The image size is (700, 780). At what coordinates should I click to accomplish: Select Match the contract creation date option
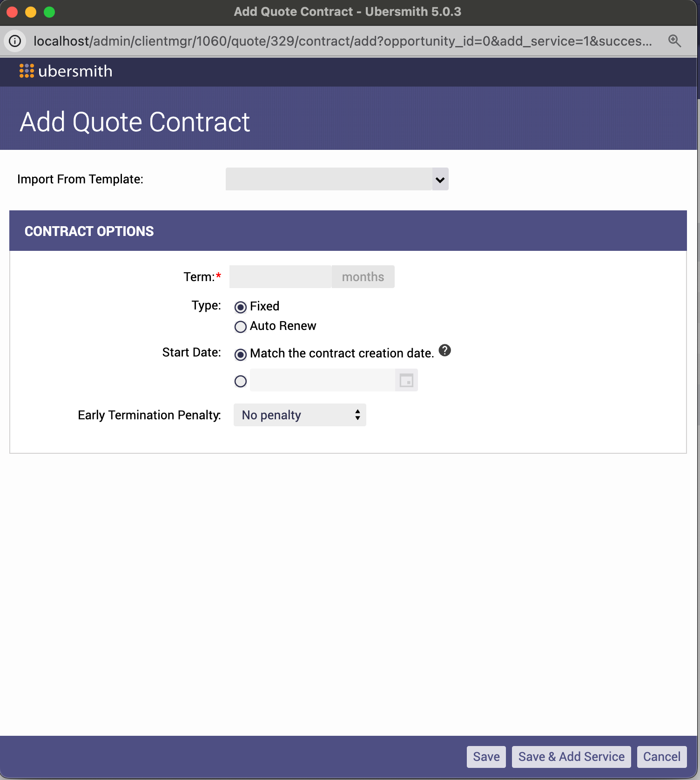click(241, 355)
